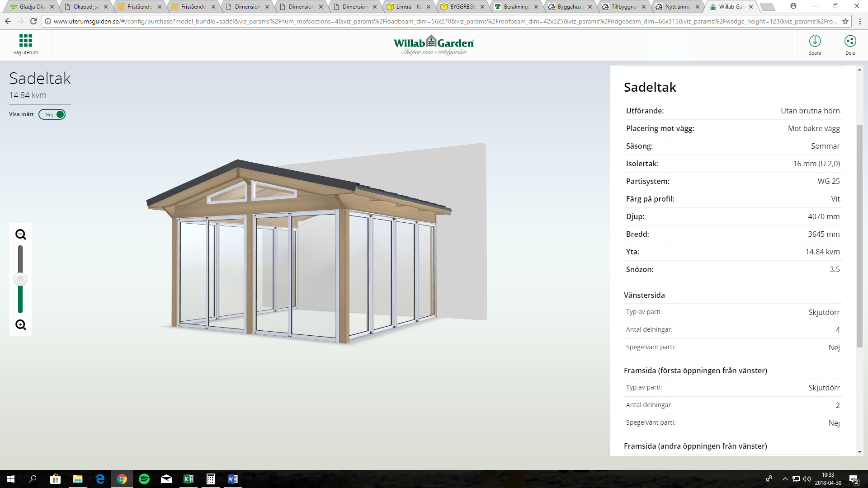The image size is (868, 488).
Task: Adjust the zoom slider handle
Action: pyautogui.click(x=20, y=279)
